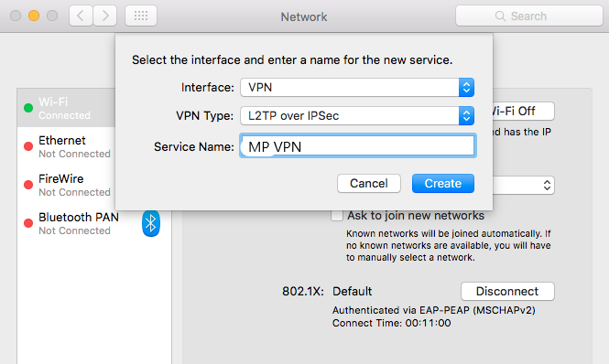The image size is (609, 364).
Task: Open the Show All preferences grid icon
Action: click(141, 16)
